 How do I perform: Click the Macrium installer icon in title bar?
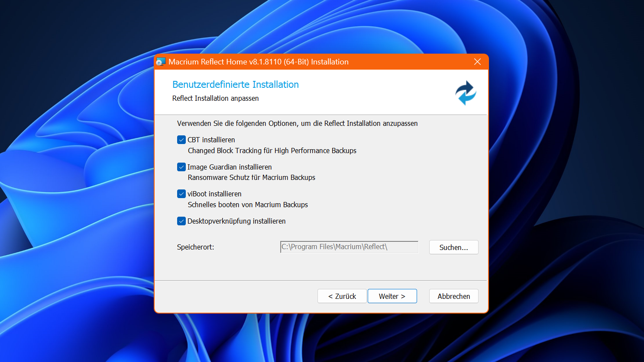click(x=161, y=62)
